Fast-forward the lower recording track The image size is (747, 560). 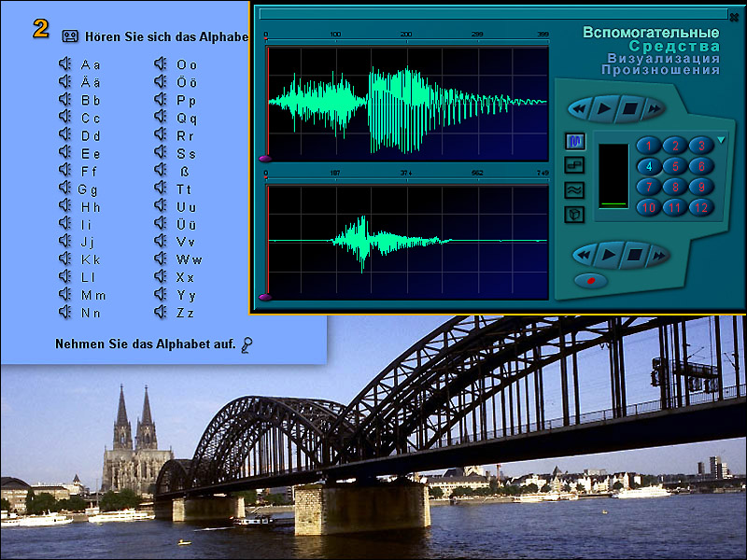657,254
